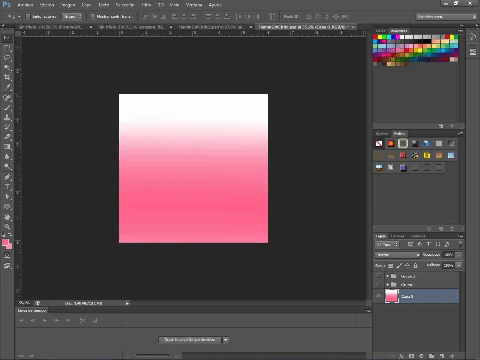Viewport: 480px width, 360px height.
Task: Select the Path Selection tool
Action: (7, 197)
